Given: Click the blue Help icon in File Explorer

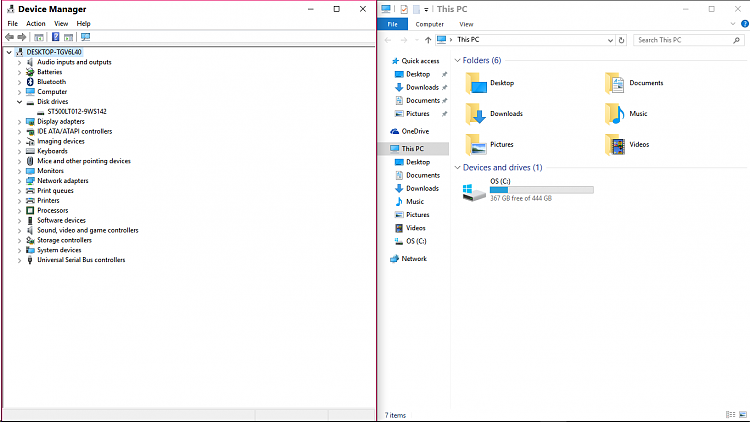Looking at the screenshot, I should click(743, 23).
